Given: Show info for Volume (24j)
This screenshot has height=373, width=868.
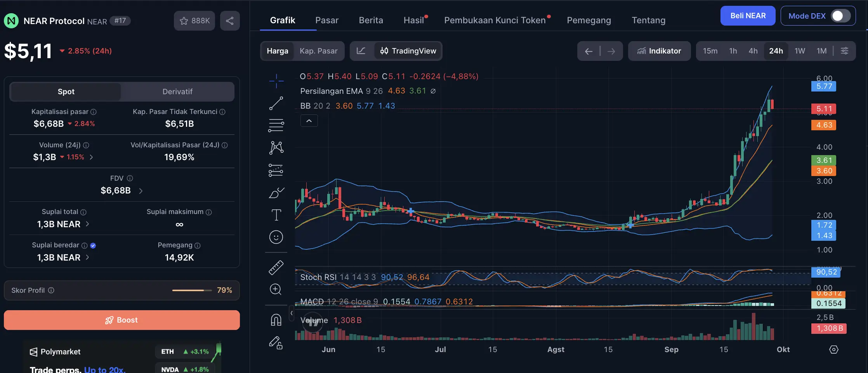Looking at the screenshot, I should tap(86, 145).
